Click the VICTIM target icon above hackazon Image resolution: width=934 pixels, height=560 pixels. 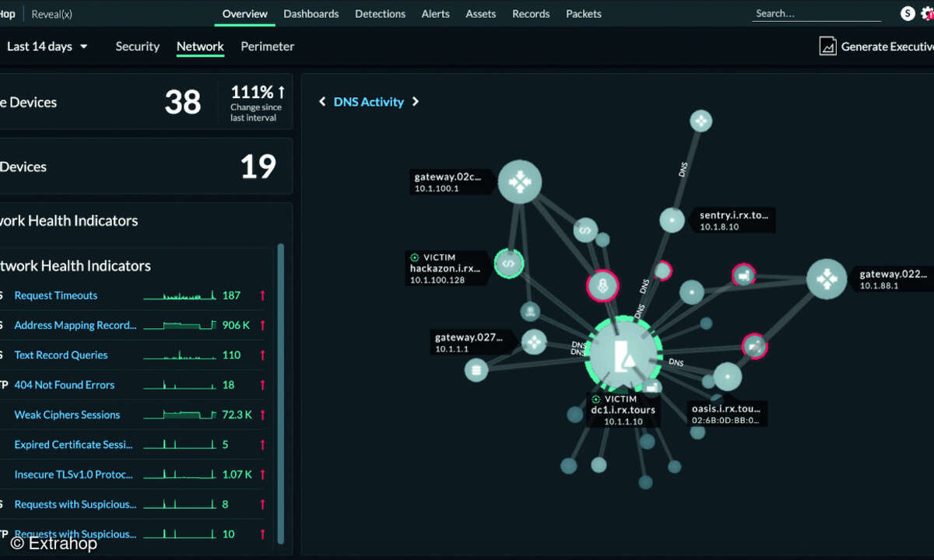tap(415, 257)
